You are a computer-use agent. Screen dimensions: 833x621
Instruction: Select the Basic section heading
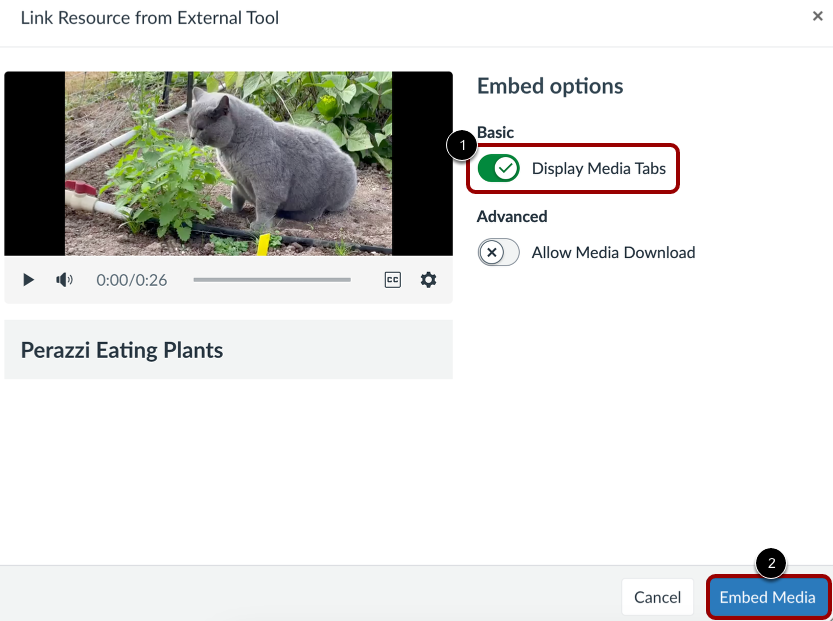(495, 132)
